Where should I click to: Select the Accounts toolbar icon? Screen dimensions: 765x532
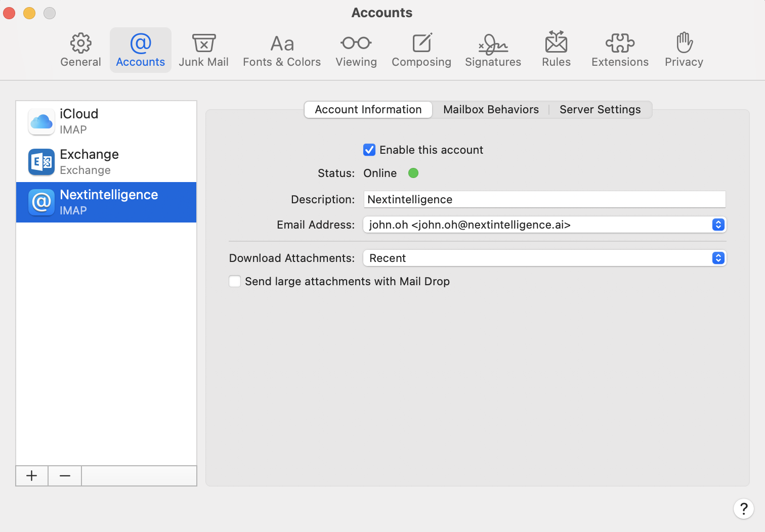tap(141, 50)
